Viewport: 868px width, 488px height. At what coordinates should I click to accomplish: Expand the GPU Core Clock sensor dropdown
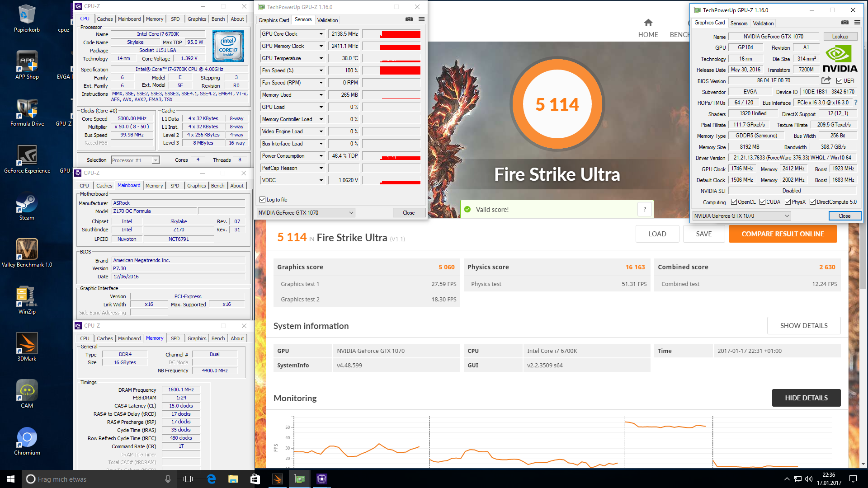tap(321, 34)
